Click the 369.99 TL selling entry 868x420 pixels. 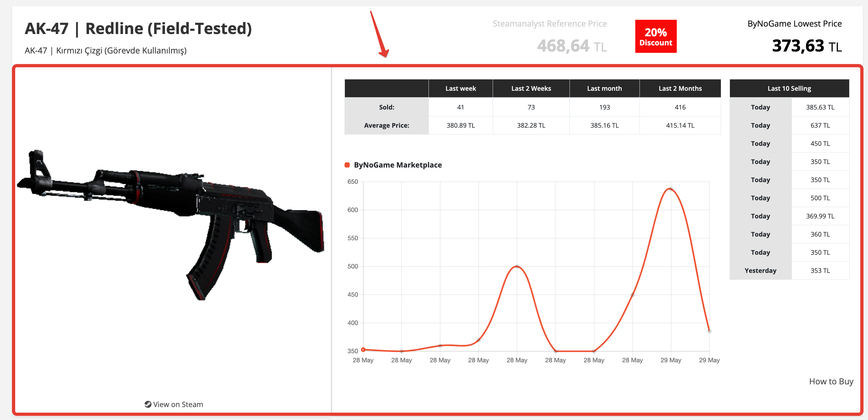pos(820,216)
